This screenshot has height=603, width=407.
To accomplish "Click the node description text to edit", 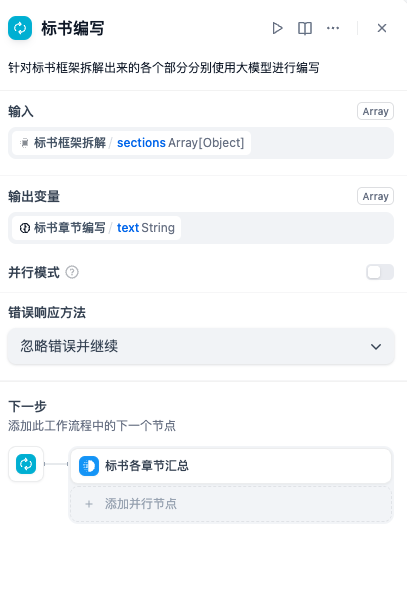I will pos(163,68).
